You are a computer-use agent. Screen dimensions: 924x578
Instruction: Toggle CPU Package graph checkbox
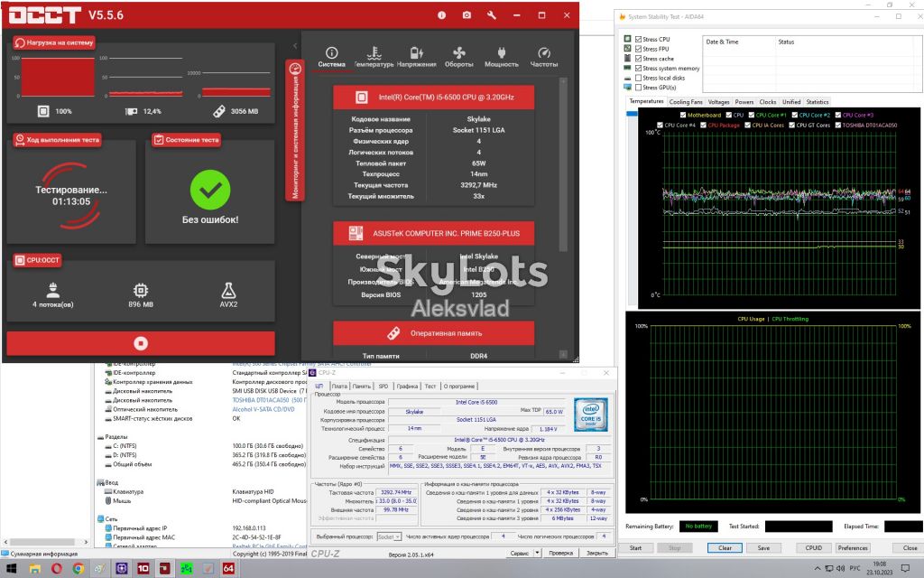703,125
